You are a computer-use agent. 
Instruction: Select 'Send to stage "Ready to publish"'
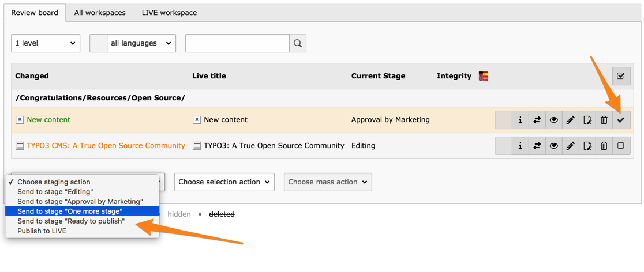71,221
